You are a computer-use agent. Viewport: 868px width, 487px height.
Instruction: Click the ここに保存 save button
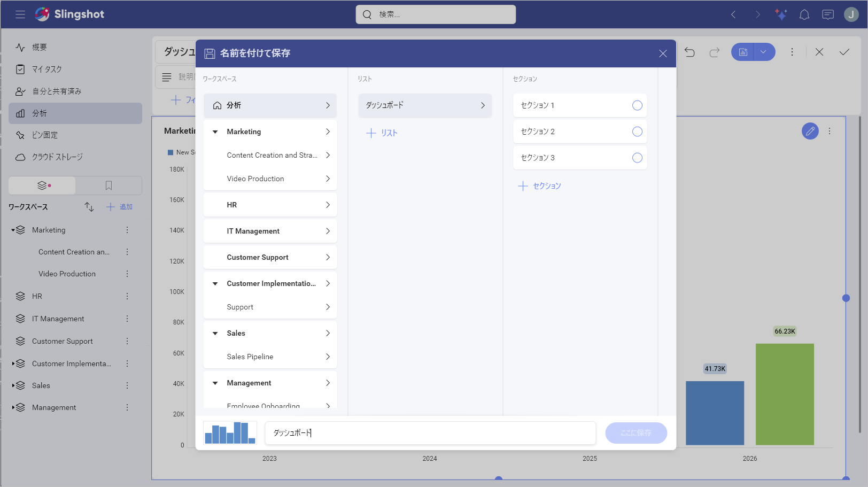click(636, 433)
